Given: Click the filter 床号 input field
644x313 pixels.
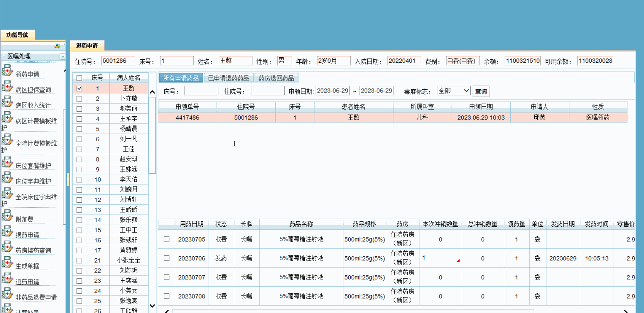Looking at the screenshot, I should tap(201, 91).
